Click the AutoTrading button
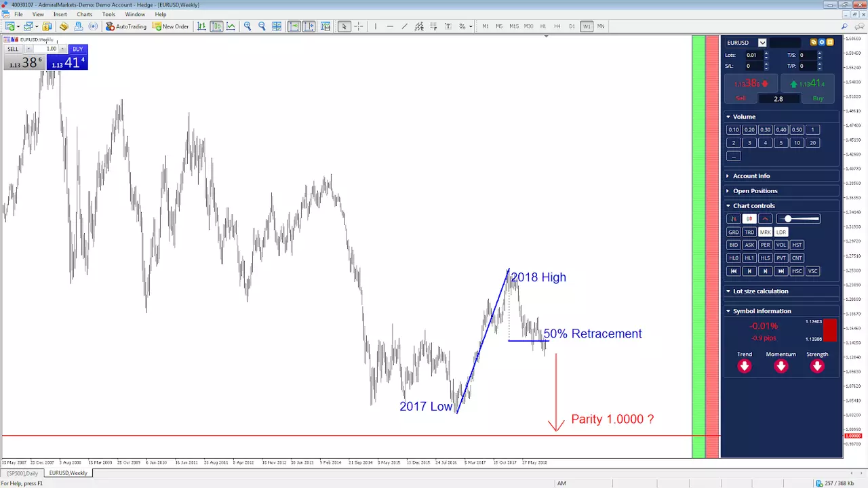The image size is (868, 488). [126, 26]
